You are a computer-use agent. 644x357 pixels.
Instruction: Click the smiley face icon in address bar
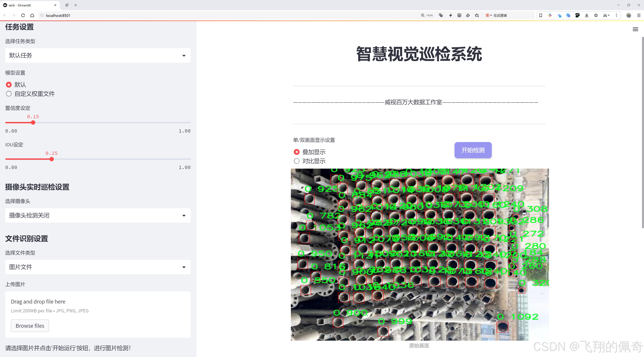point(459,15)
